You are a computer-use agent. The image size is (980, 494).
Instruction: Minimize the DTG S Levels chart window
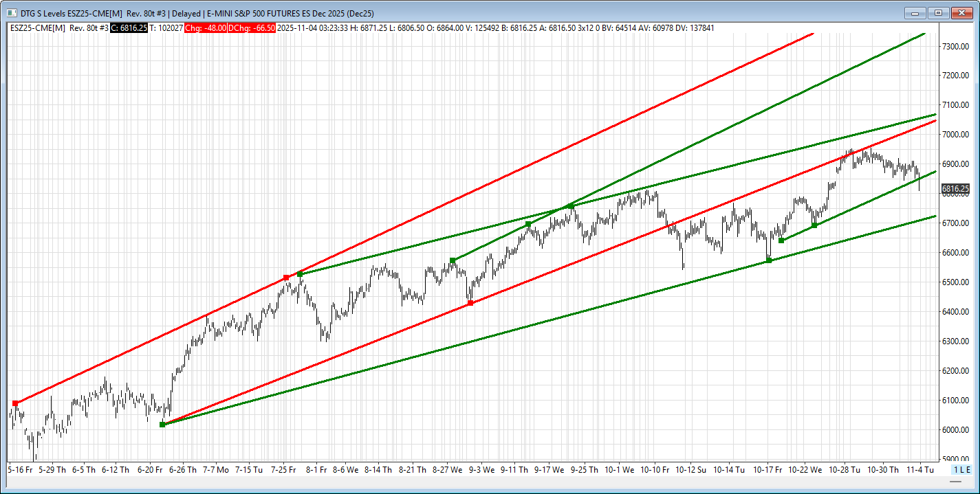click(x=915, y=12)
